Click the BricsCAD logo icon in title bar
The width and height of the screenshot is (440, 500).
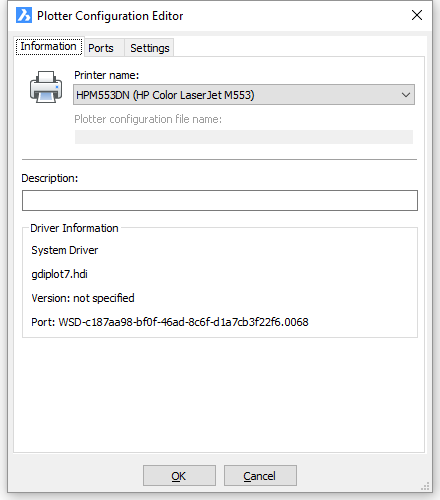click(x=24, y=15)
